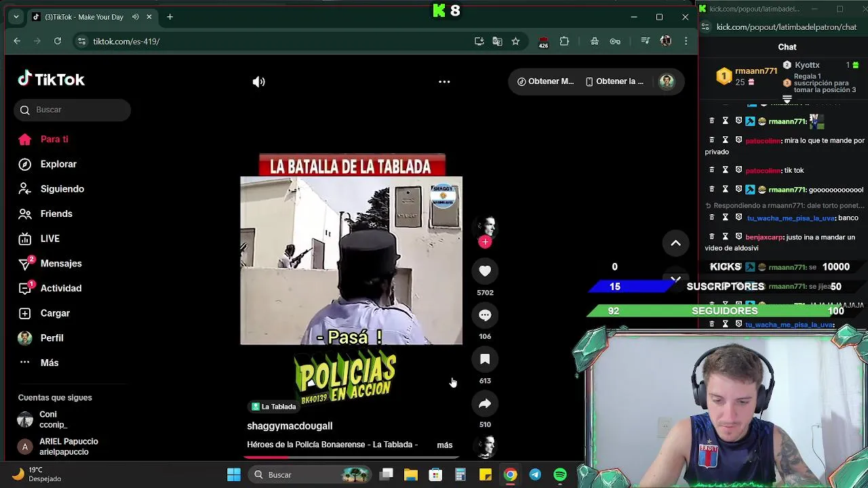Expand the Más sidebar menu

point(50,363)
